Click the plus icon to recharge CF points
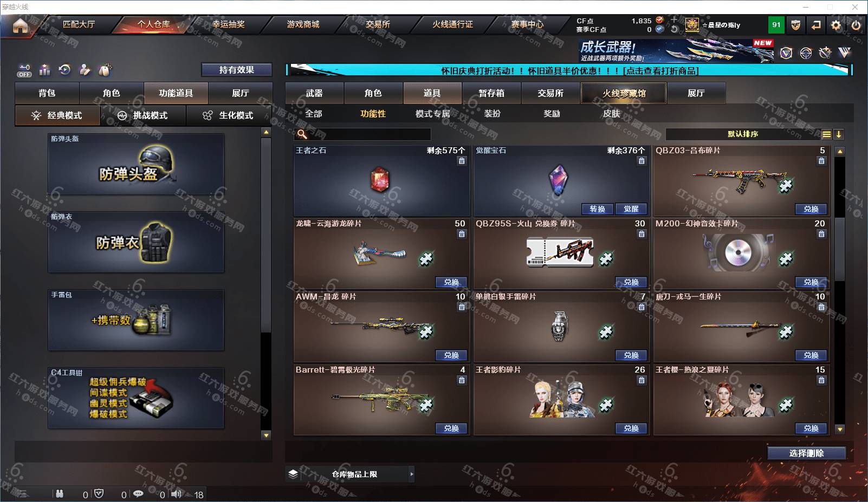The width and height of the screenshot is (868, 502). (x=674, y=20)
